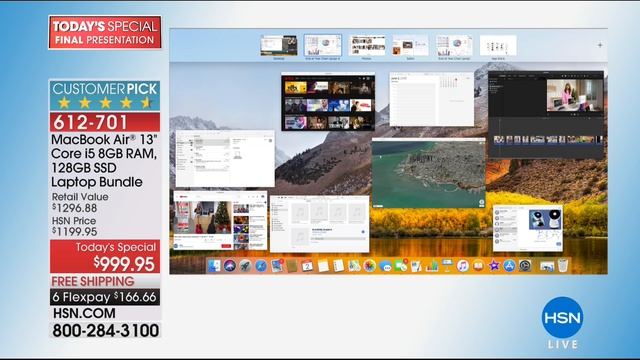The image size is (640, 360).
Task: Open Finder from the Dock
Action: coord(215,266)
